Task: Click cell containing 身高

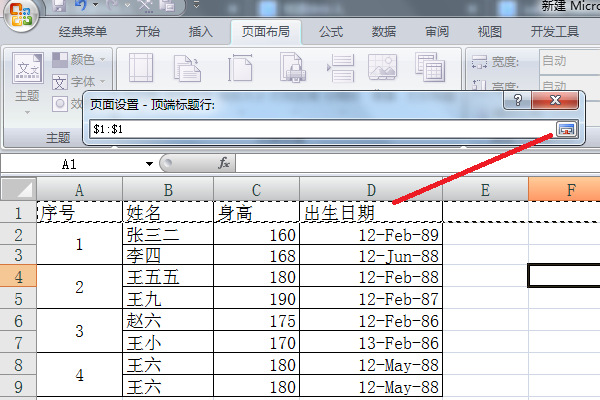Action: coord(256,212)
